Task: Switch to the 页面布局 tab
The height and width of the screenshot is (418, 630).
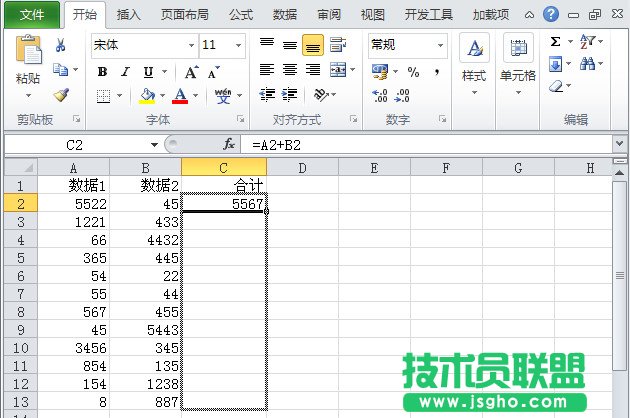Action: coord(184,15)
